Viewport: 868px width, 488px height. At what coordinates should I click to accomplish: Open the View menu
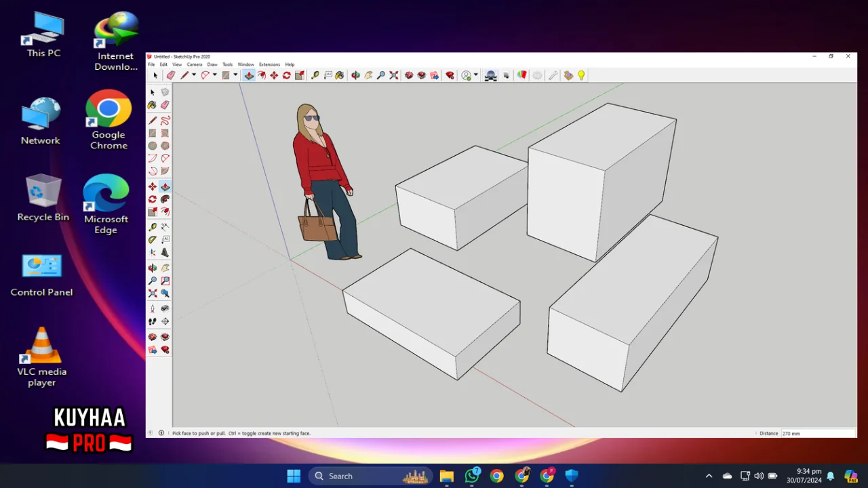tap(177, 64)
